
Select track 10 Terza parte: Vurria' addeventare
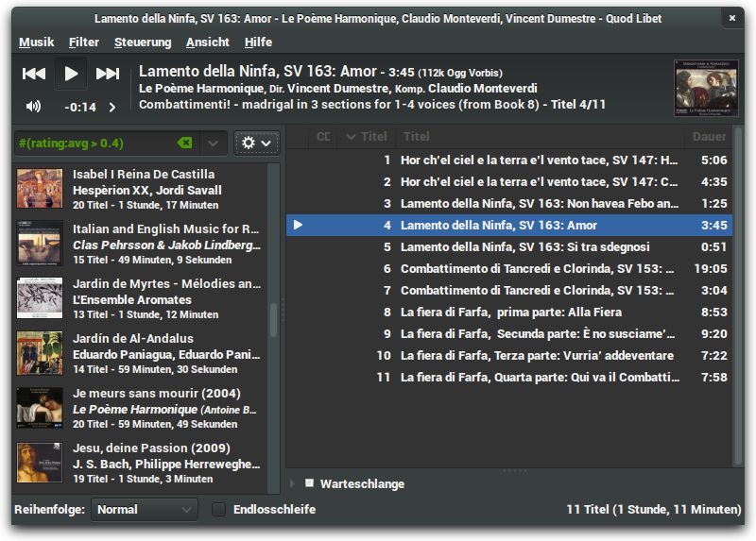point(509,355)
